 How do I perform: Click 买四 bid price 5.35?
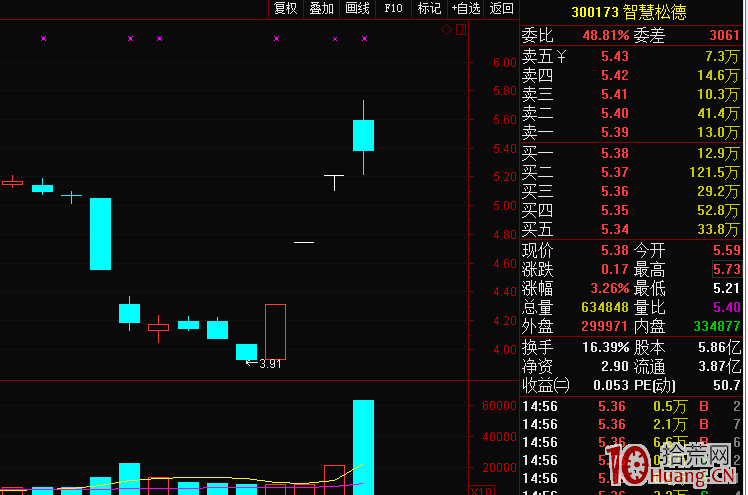coord(614,211)
